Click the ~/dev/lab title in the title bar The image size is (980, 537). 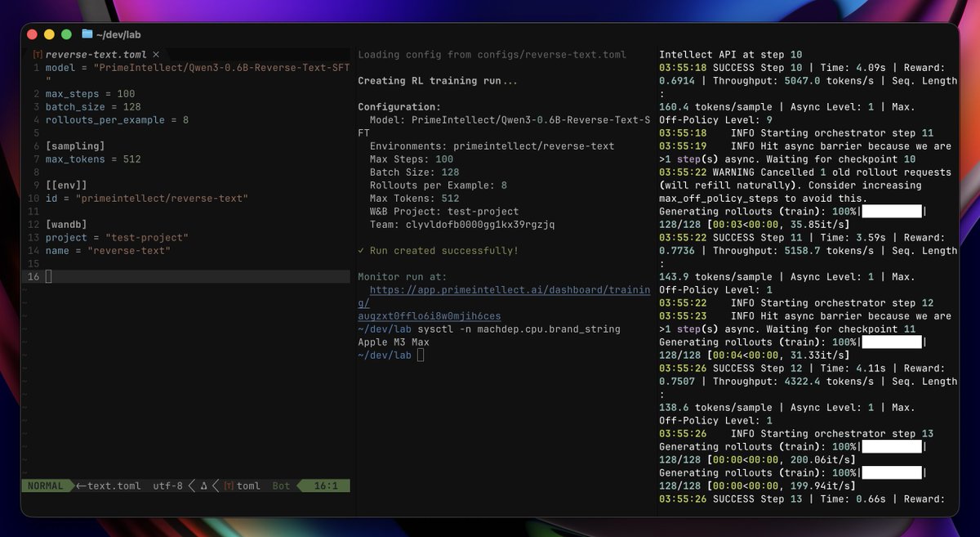tap(118, 34)
